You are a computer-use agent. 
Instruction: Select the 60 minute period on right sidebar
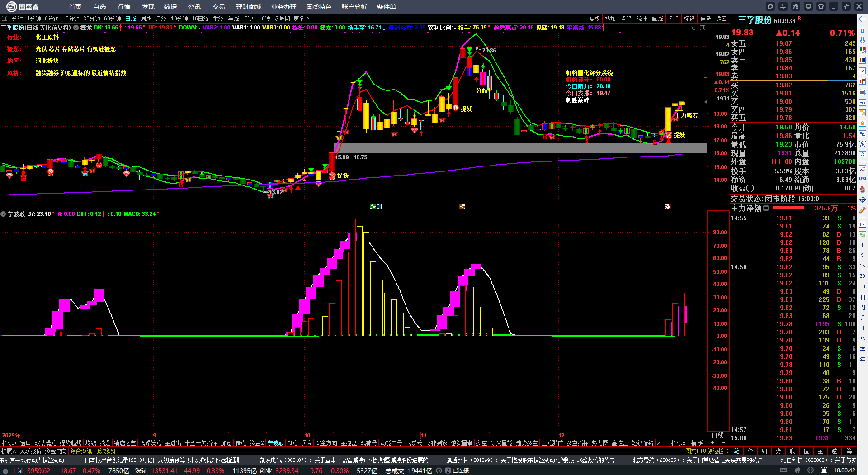click(863, 286)
